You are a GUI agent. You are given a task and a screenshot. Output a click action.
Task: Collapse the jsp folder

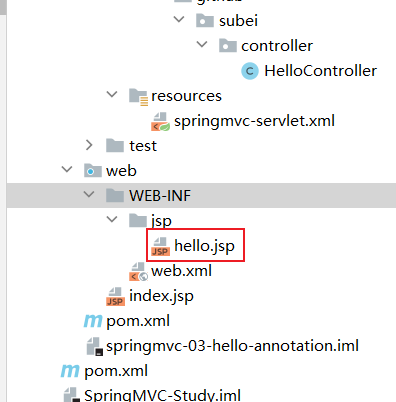click(112, 219)
